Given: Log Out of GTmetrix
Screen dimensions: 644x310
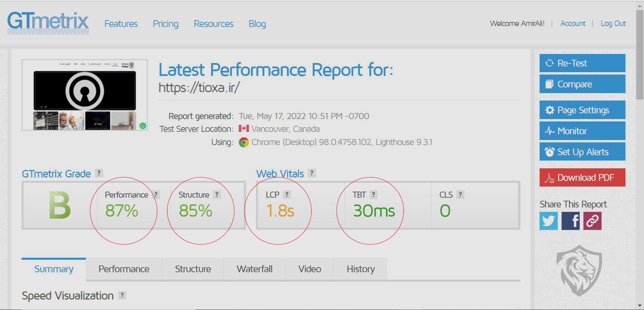Looking at the screenshot, I should coord(613,24).
